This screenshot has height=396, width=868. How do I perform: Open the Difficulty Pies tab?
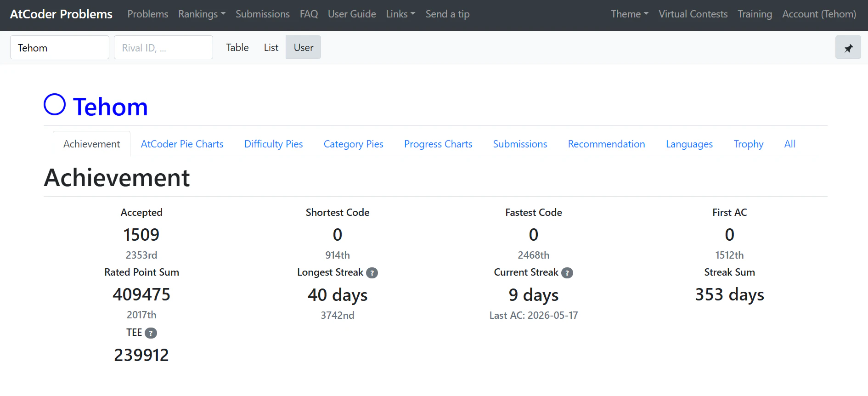coord(274,144)
